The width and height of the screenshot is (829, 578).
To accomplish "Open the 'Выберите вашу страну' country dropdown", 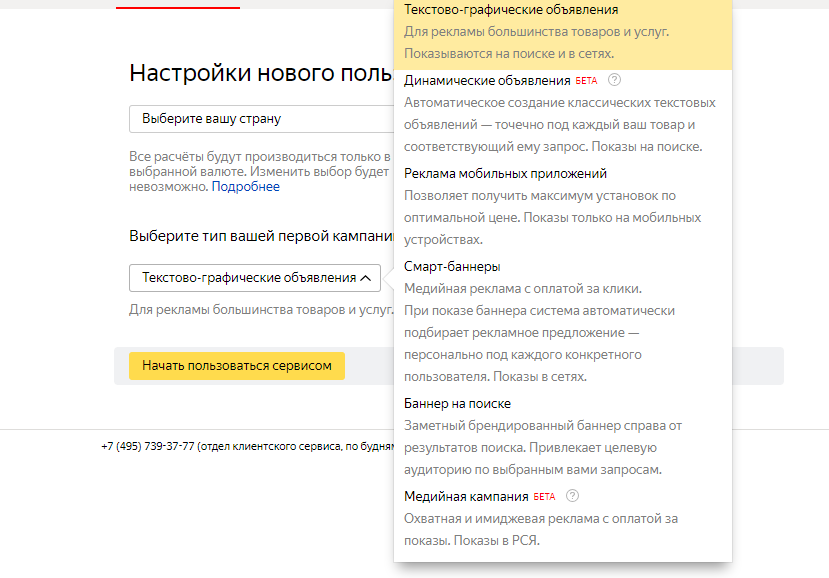I will click(260, 118).
